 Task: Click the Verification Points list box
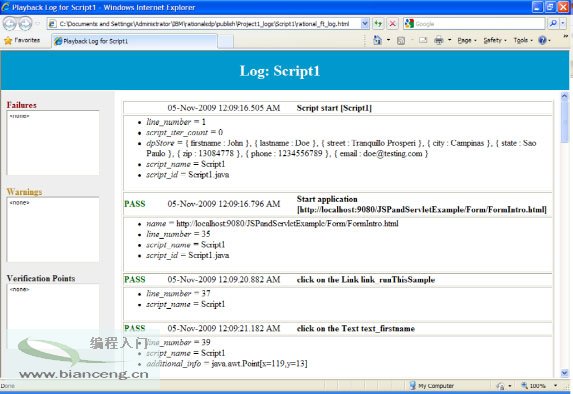pos(53,316)
